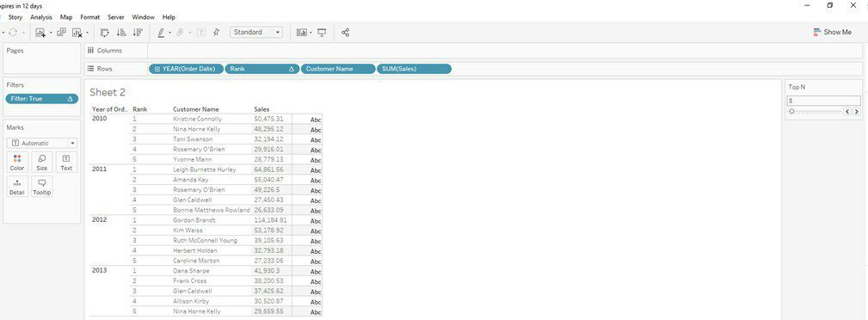Open the Window menu
The image size is (868, 320).
144,17
